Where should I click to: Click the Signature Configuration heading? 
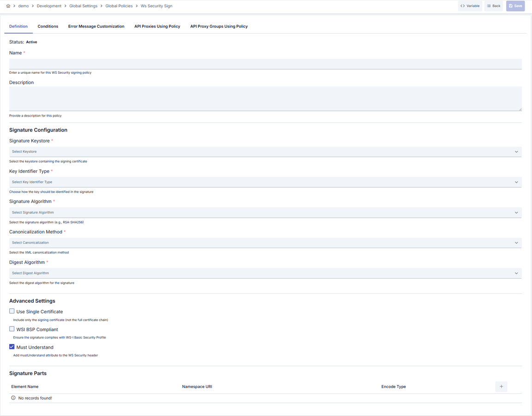[38, 130]
